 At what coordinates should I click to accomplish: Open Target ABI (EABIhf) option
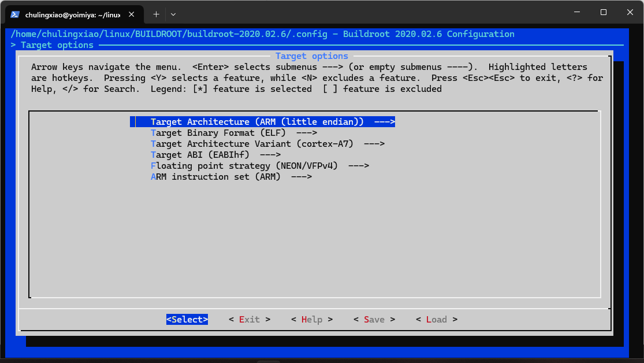(215, 155)
